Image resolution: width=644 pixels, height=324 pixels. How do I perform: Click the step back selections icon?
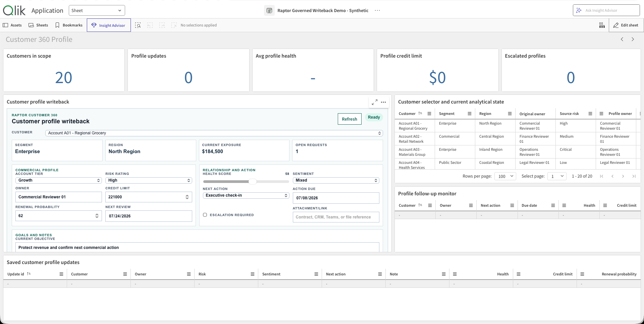(150, 25)
